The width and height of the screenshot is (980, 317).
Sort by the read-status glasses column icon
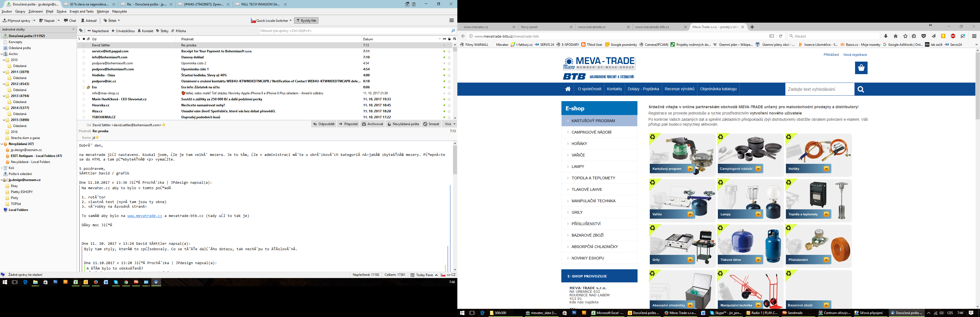(x=444, y=39)
